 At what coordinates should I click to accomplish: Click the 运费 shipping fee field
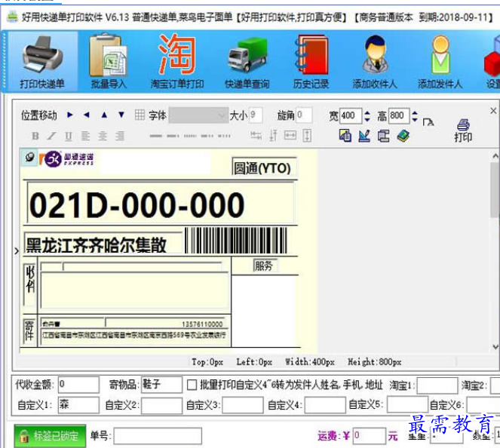pyautogui.click(x=370, y=436)
